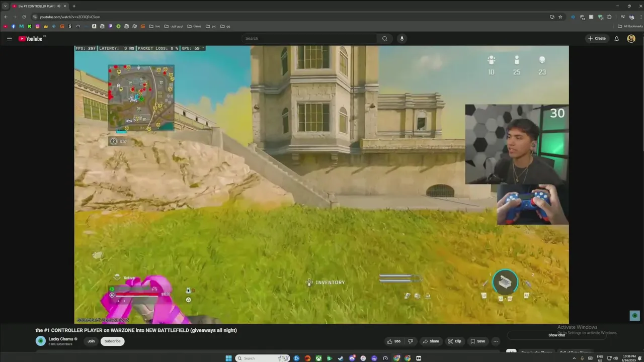Open the YouTube guide hamburger menu

tap(9, 38)
